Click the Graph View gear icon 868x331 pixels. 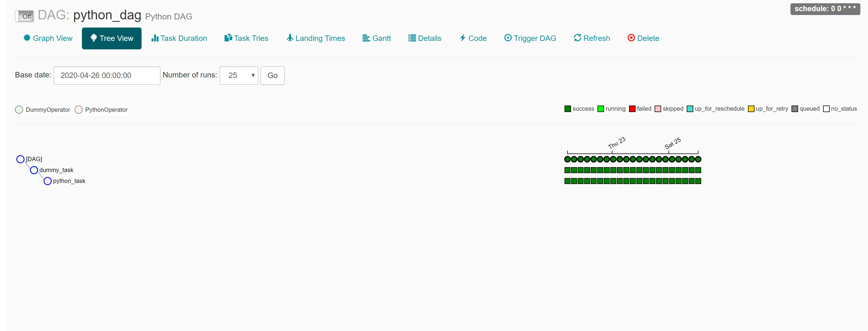coord(27,38)
